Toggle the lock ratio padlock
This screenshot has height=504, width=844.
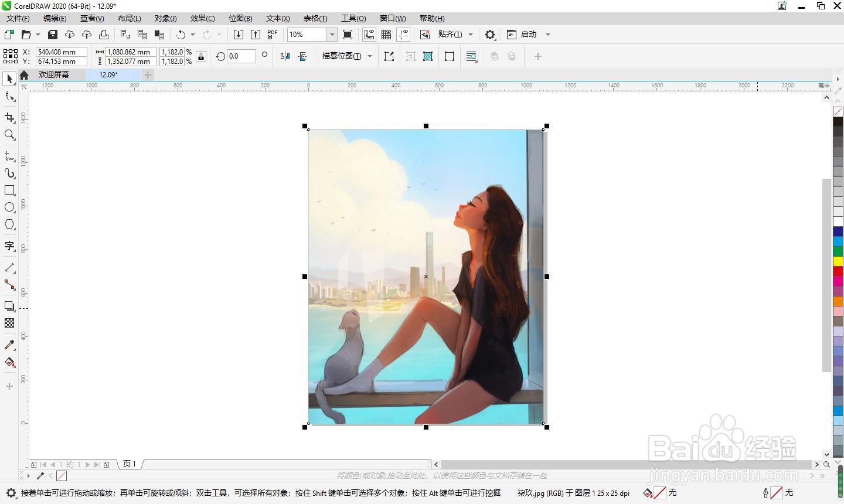pyautogui.click(x=201, y=56)
